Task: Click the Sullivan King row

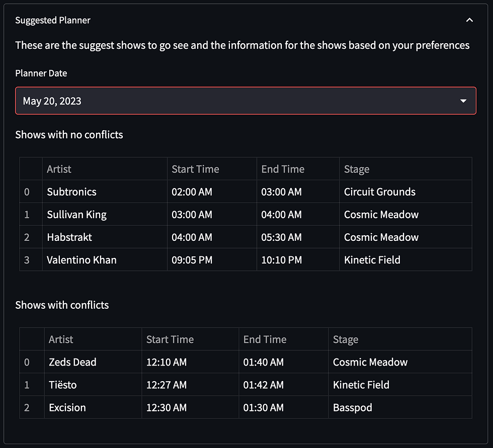Action: [x=245, y=215]
